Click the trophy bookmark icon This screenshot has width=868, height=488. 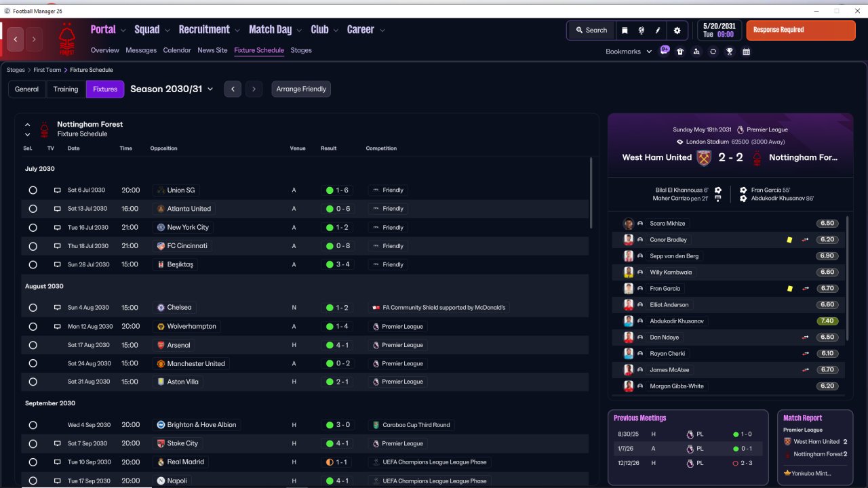pyautogui.click(x=730, y=52)
